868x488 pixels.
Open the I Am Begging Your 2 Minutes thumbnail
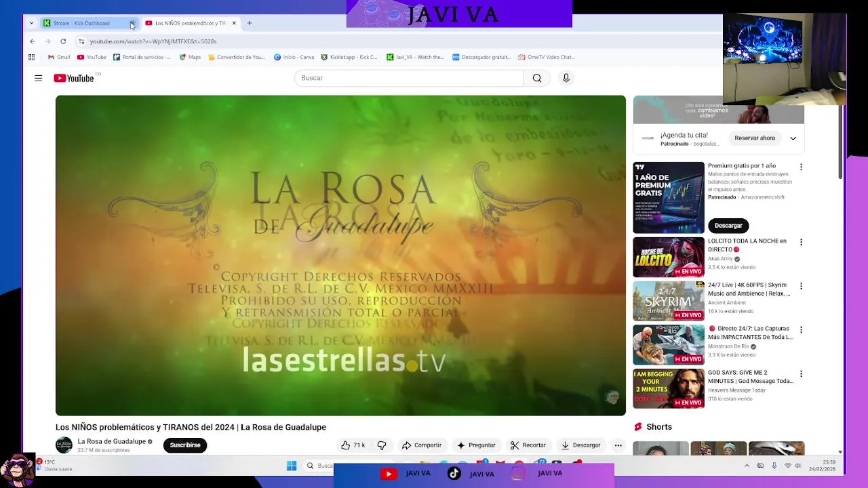coord(669,388)
